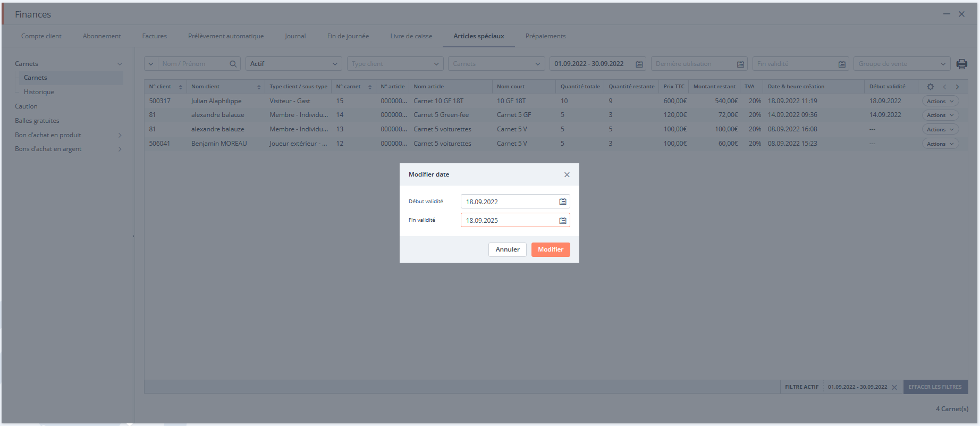This screenshot has width=980, height=426.
Task: Switch to Livre de caisse tab
Action: [411, 36]
